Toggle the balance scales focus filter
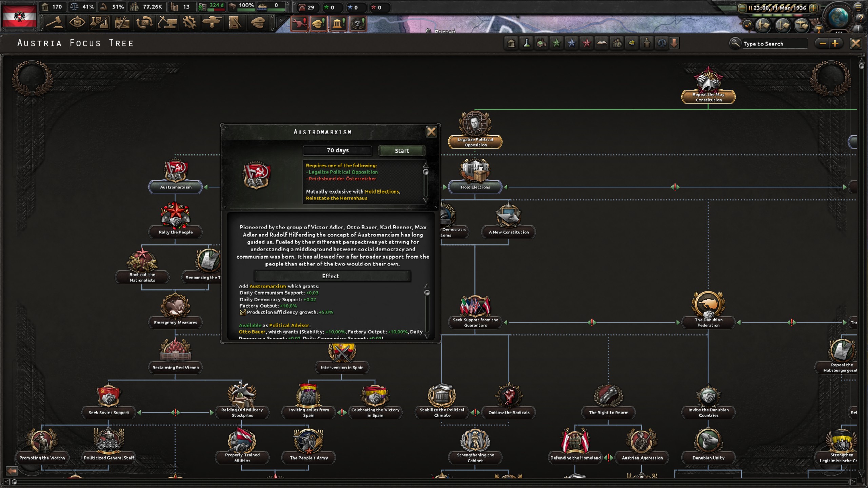 662,43
